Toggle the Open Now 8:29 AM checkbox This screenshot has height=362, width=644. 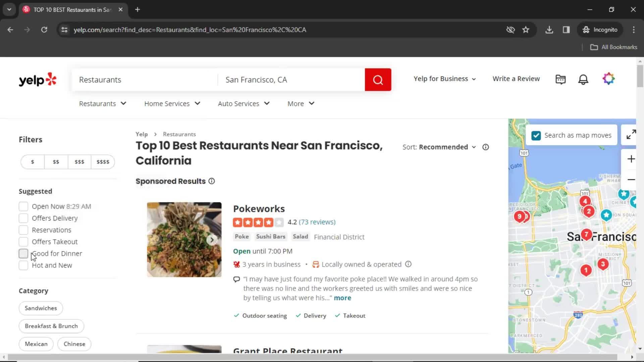coord(23,206)
